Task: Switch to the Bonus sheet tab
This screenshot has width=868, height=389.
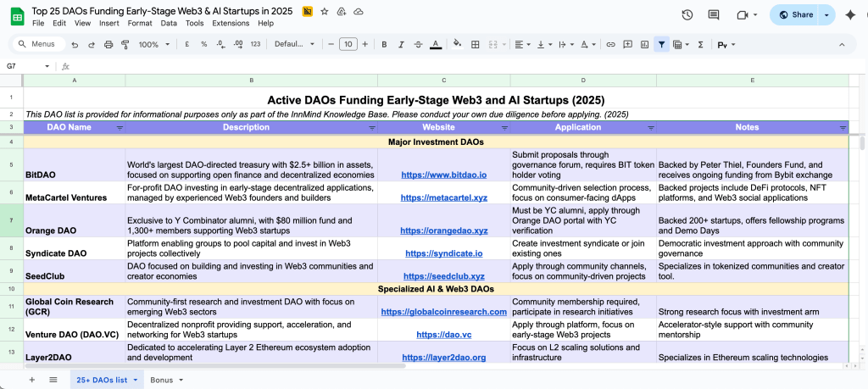Action: (x=167, y=381)
